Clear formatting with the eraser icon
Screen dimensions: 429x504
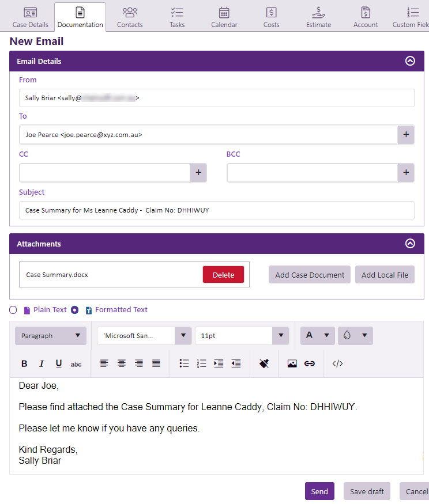pyautogui.click(x=264, y=363)
